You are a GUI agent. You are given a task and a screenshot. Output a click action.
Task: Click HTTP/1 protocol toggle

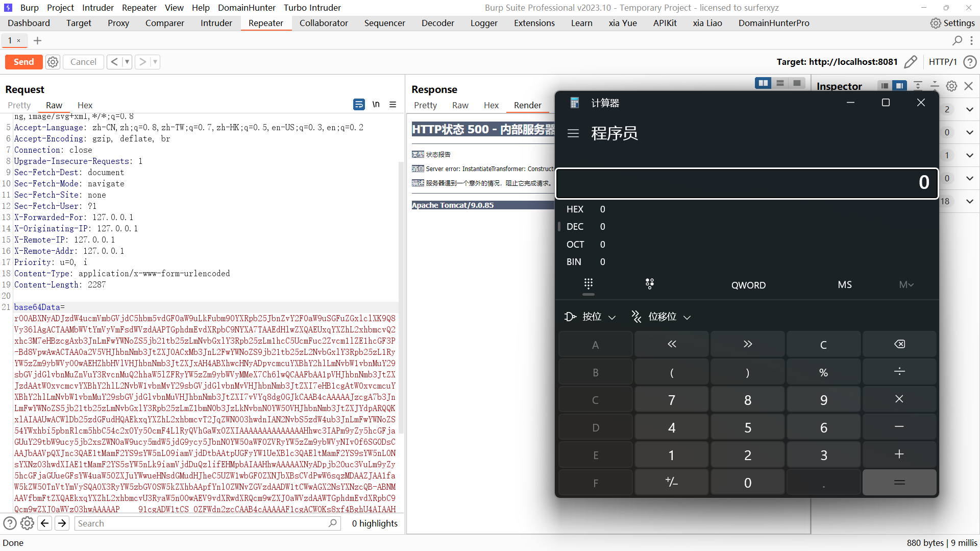click(942, 62)
